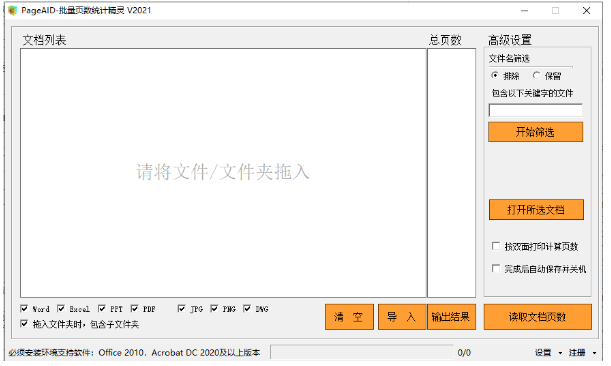Enable 完成后自动保存并关机 checkbox
Image resolution: width=611 pixels, height=366 pixels.
pyautogui.click(x=496, y=268)
